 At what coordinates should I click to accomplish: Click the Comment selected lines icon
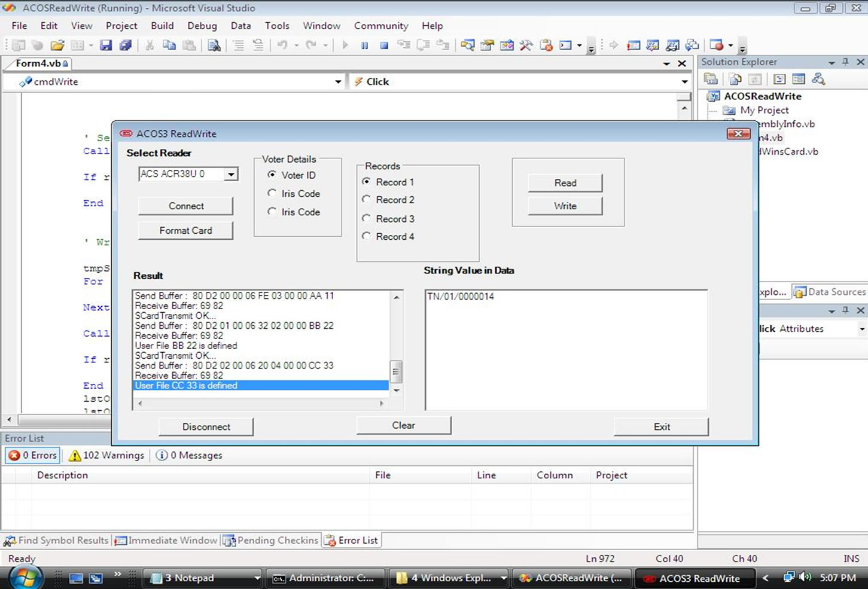pyautogui.click(x=238, y=45)
